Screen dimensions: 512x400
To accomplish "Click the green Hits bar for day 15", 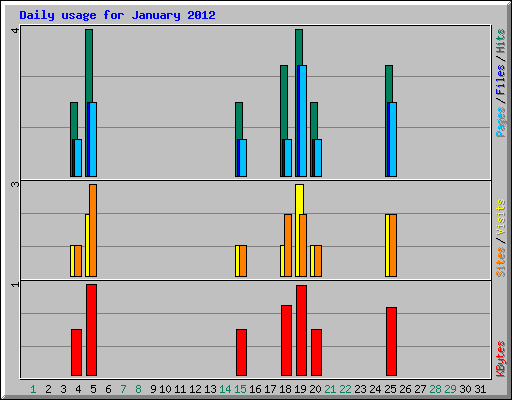I will pyautogui.click(x=239, y=121).
